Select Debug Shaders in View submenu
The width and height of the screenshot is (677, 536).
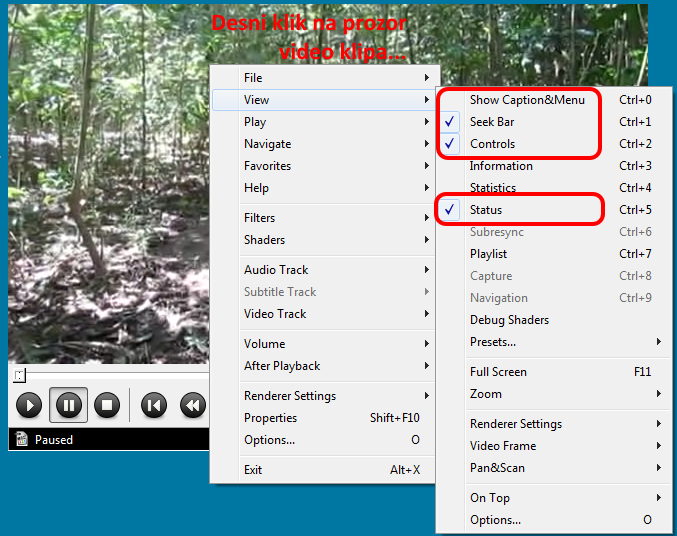554,320
